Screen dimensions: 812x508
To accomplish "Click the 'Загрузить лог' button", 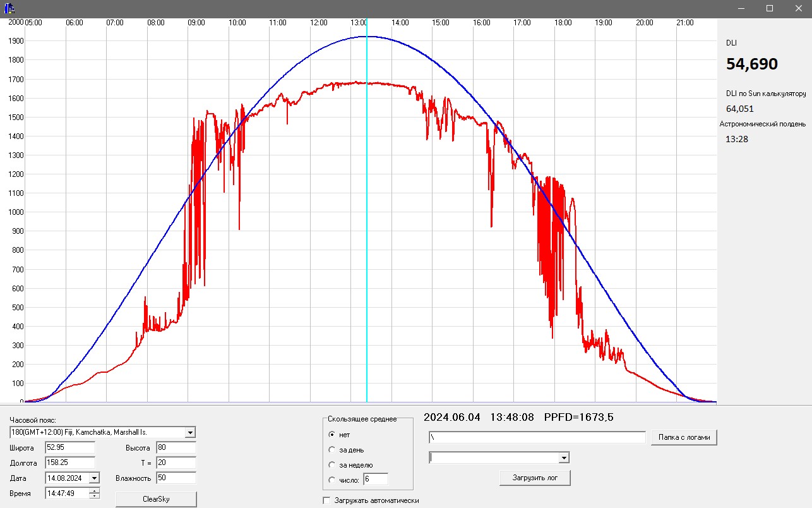I will 534,478.
